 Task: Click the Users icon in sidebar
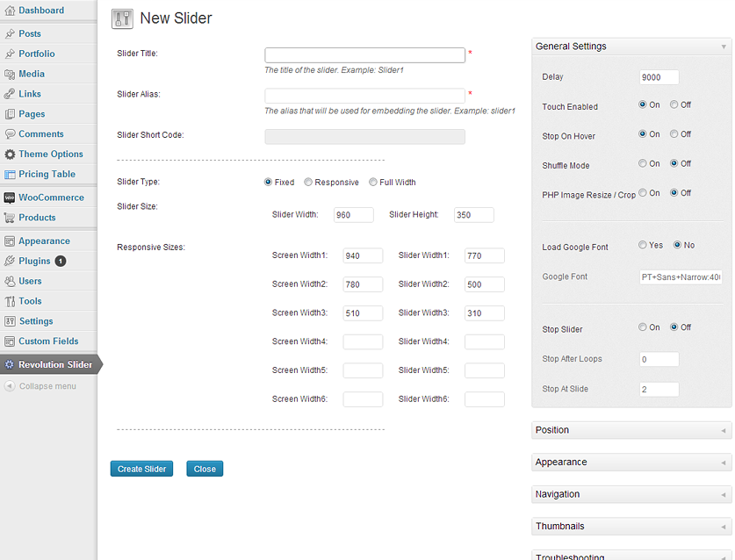[10, 281]
